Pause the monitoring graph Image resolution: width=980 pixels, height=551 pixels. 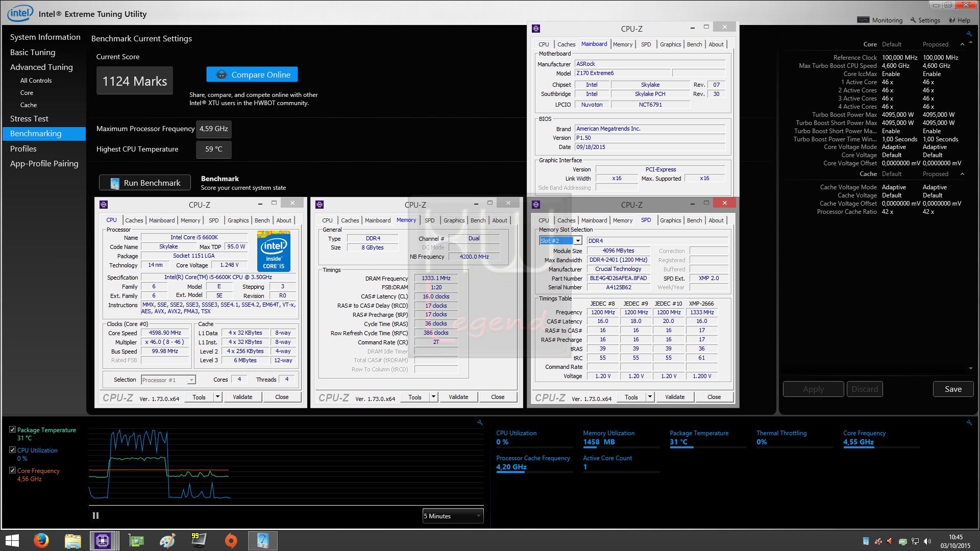[x=95, y=516]
